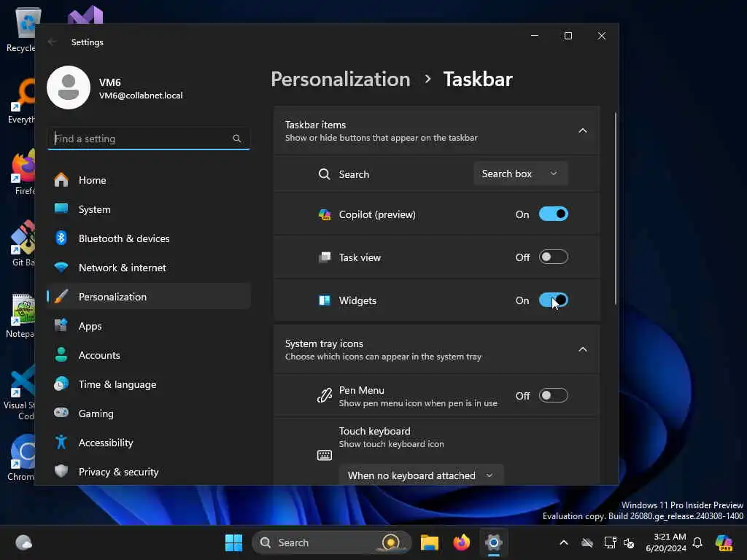747x560 pixels.
Task: Collapse the System tray icons section
Action: (583, 349)
